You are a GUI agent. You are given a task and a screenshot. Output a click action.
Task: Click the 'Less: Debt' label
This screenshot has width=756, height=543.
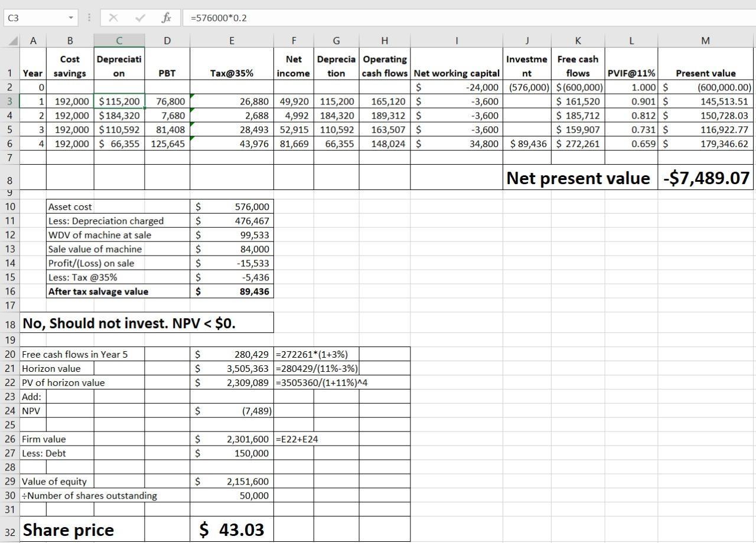tap(44, 453)
